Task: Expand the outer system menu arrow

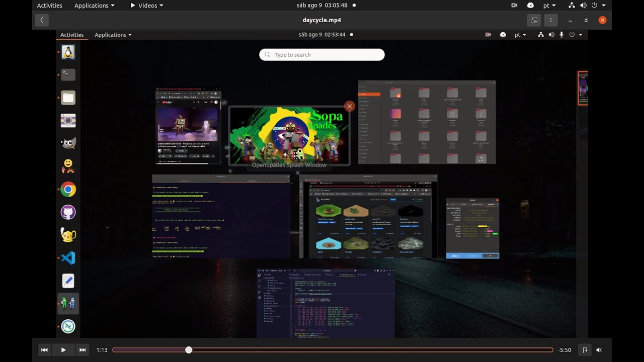Action: (x=603, y=6)
